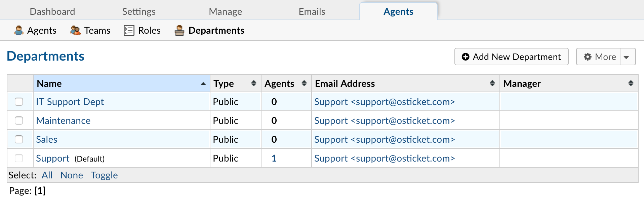644x206 pixels.
Task: Click the Roles list icon
Action: click(x=129, y=30)
